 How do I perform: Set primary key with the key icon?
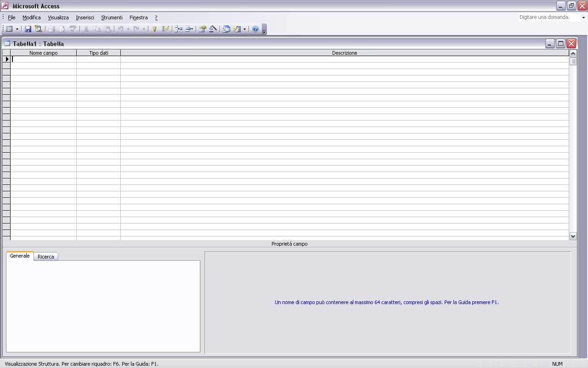155,29
